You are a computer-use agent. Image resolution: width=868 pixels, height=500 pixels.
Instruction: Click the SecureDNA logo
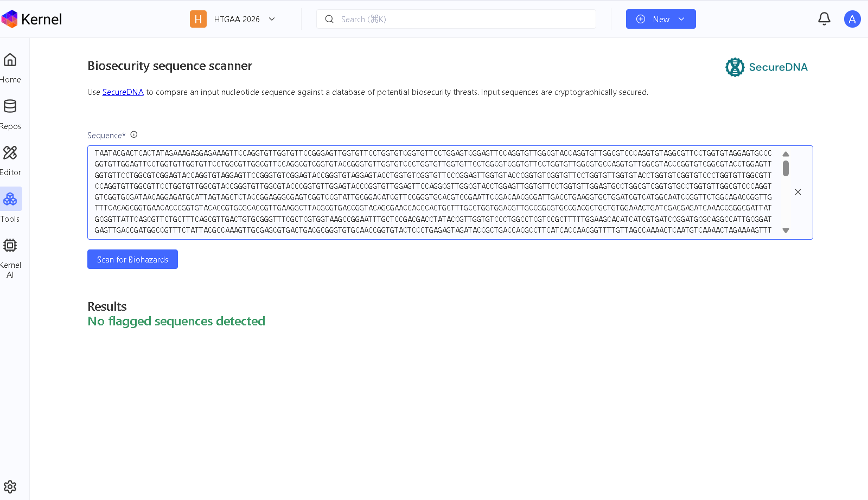point(767,67)
